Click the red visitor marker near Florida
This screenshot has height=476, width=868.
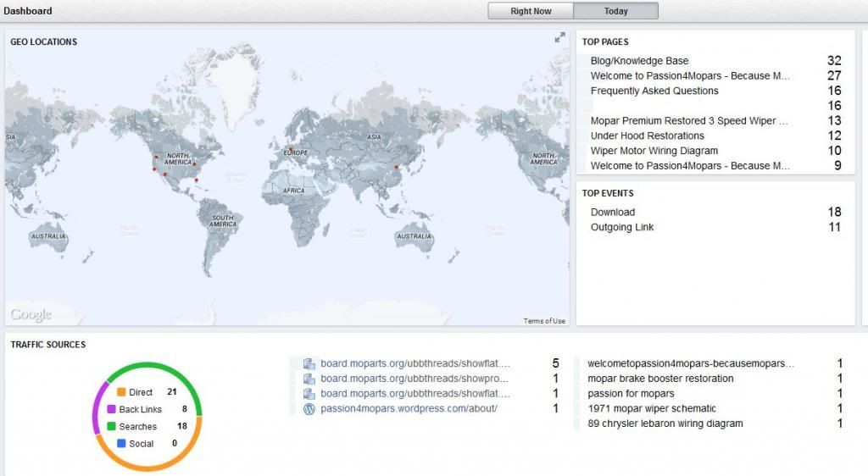(x=197, y=180)
